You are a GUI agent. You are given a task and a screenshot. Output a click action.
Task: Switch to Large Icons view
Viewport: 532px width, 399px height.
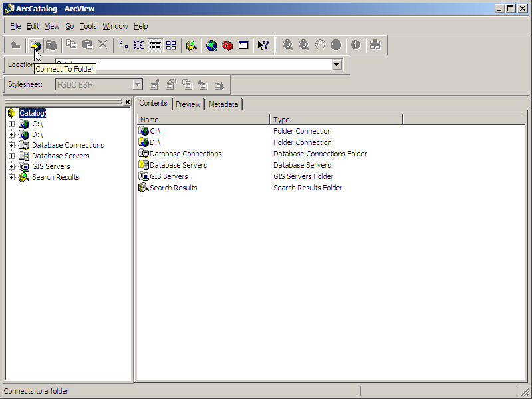[124, 45]
